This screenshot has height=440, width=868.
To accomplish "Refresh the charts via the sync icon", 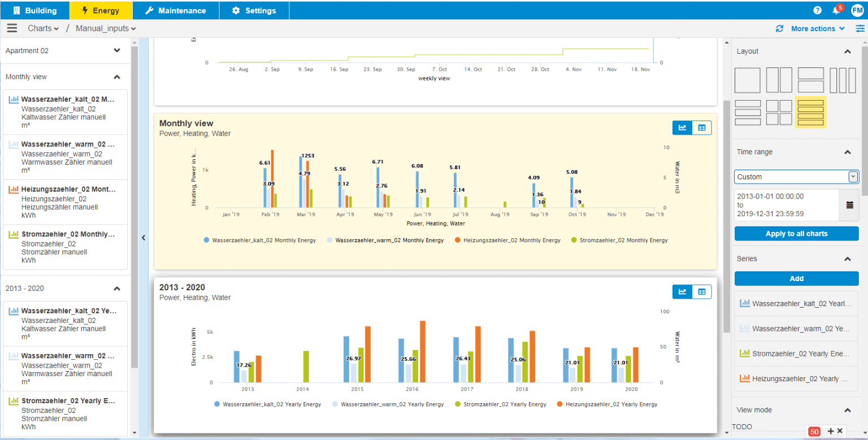I will pos(779,28).
